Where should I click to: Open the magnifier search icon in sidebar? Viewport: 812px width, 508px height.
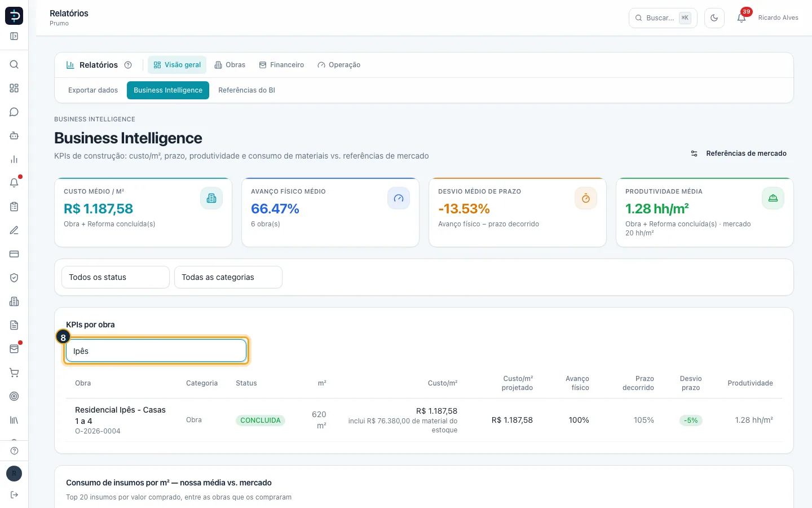(14, 64)
